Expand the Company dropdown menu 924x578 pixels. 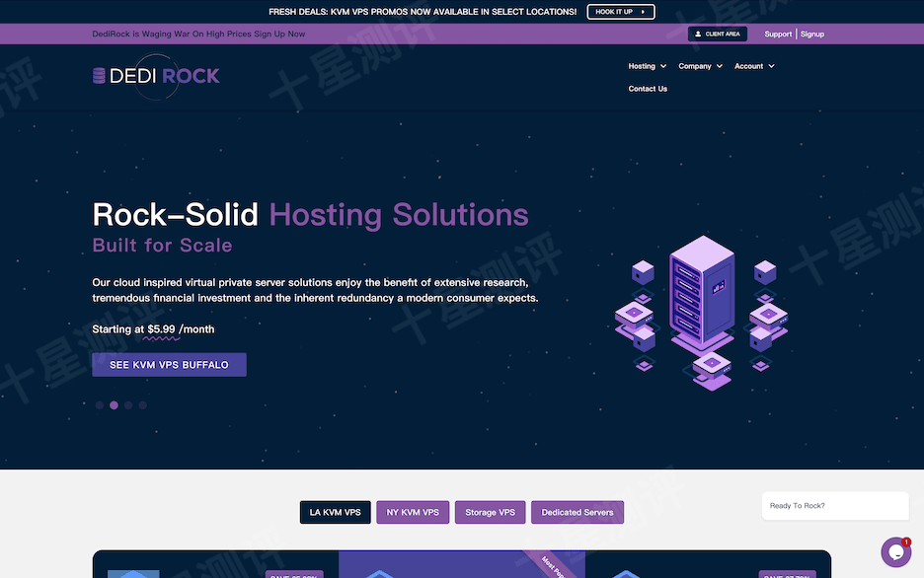(700, 66)
